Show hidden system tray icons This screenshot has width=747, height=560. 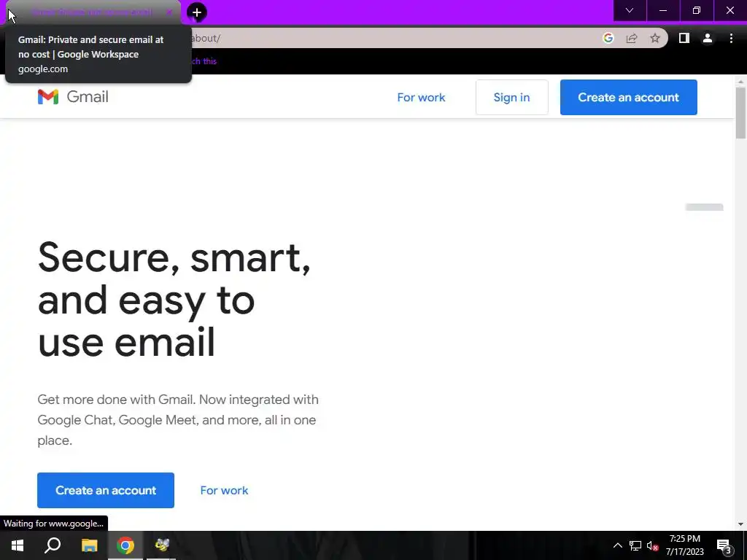(617, 545)
